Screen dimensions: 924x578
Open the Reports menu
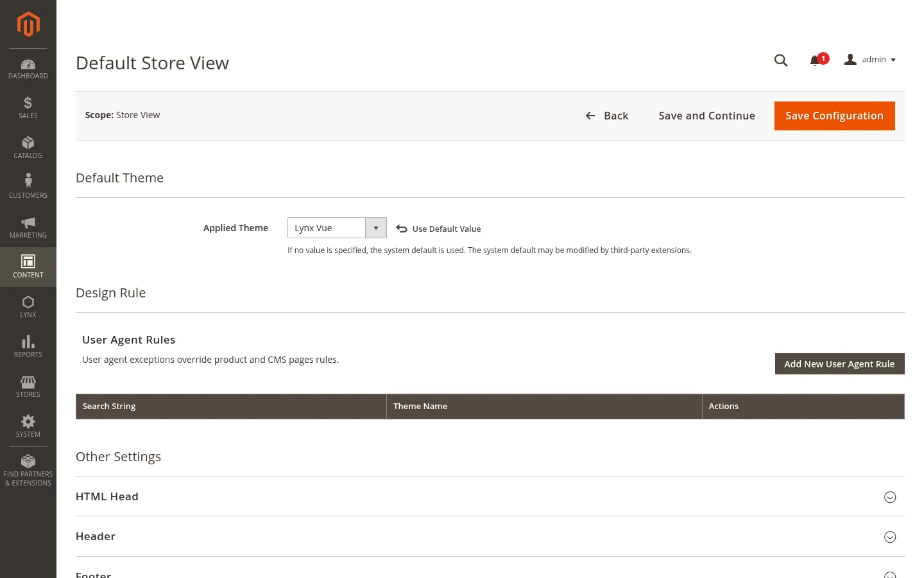click(x=28, y=347)
